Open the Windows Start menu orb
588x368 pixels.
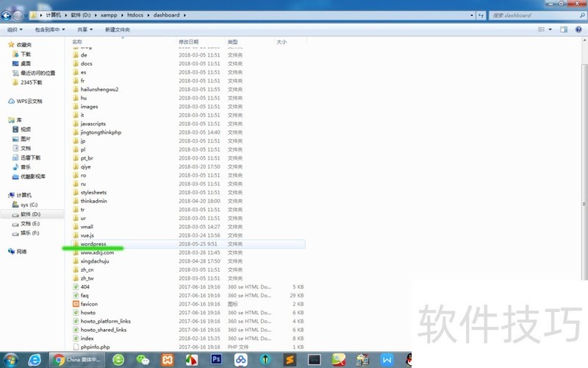coord(10,360)
